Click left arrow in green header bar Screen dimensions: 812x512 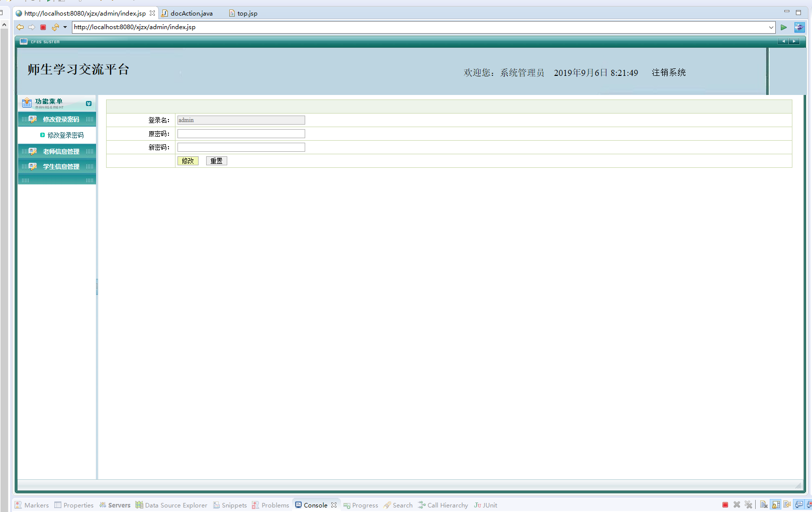783,41
